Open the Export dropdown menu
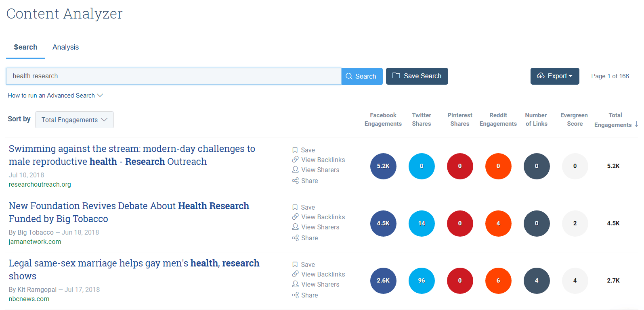 [555, 76]
